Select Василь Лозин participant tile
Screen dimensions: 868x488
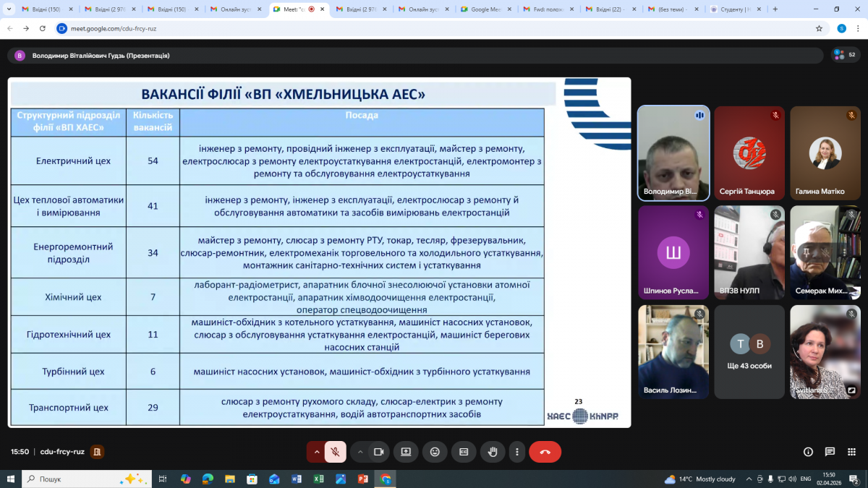(x=673, y=351)
